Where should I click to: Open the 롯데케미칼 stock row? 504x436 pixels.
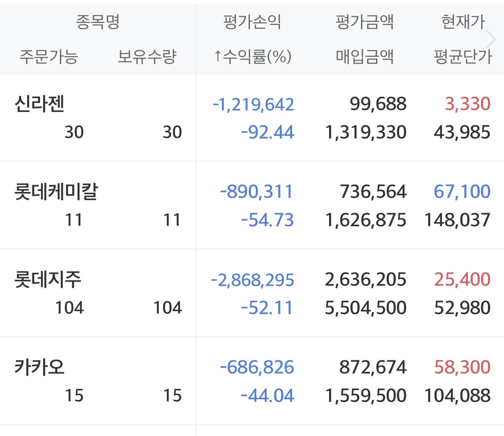click(x=56, y=192)
